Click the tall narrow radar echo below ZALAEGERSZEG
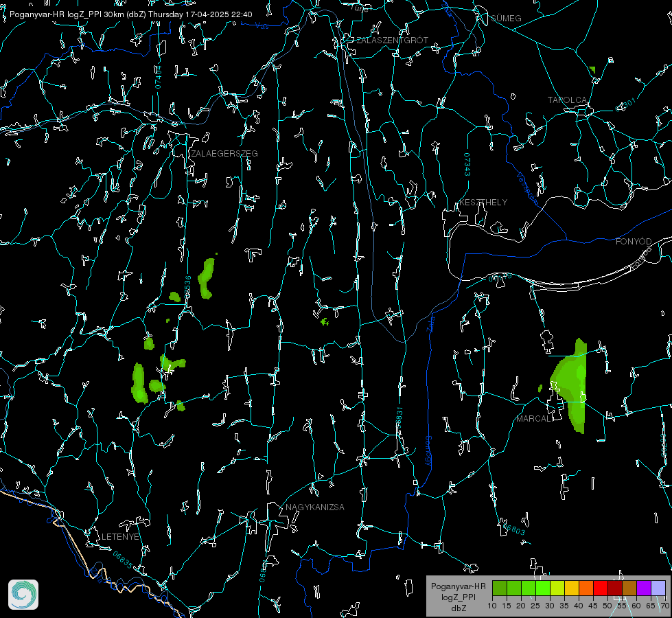 coord(206,278)
